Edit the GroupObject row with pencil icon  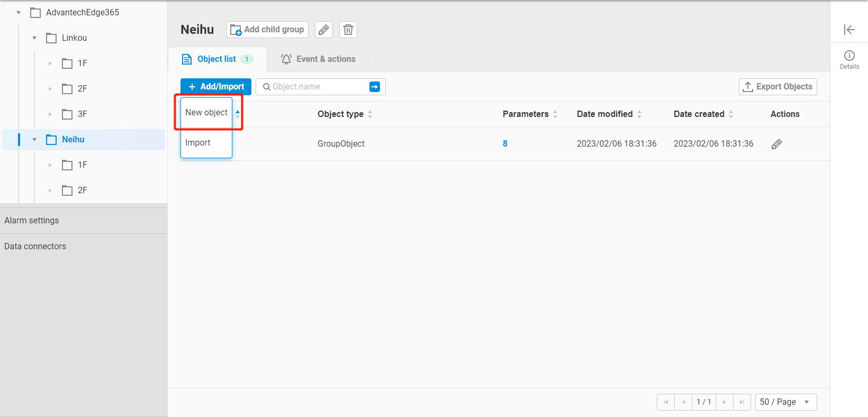[x=776, y=144]
